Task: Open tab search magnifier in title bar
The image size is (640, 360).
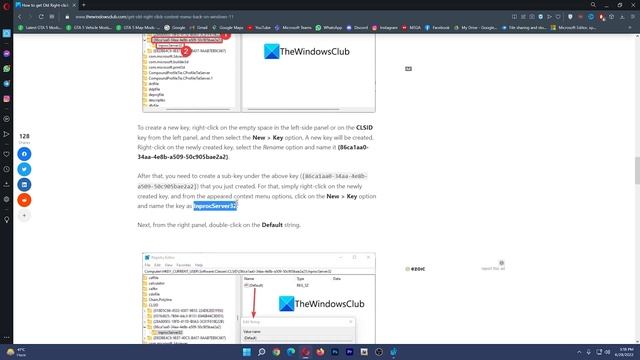Action: pos(593,5)
